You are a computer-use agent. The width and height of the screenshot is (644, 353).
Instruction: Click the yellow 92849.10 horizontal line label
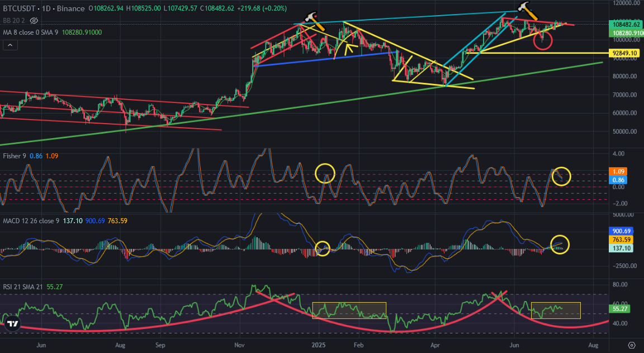[624, 53]
